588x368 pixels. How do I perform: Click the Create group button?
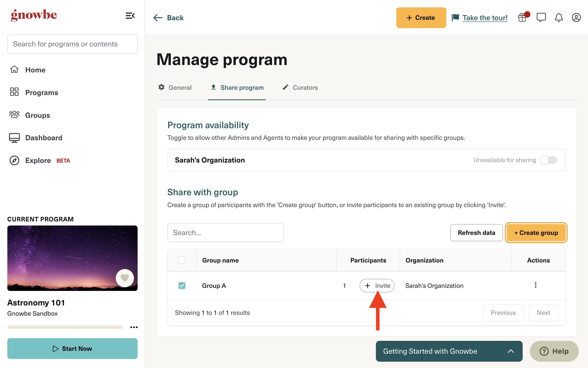click(x=536, y=233)
